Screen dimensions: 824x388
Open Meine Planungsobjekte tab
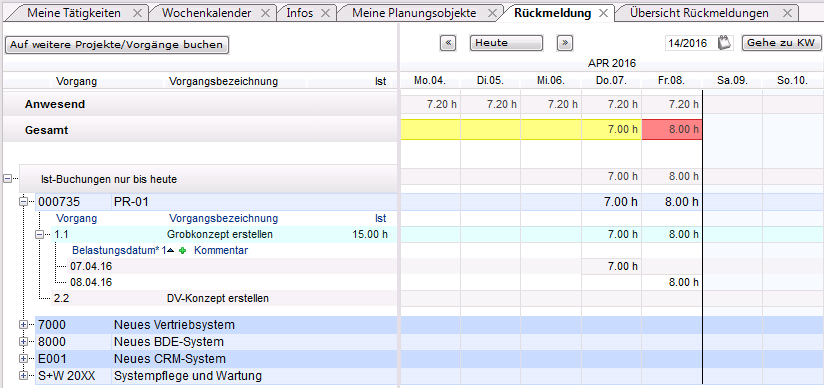414,13
